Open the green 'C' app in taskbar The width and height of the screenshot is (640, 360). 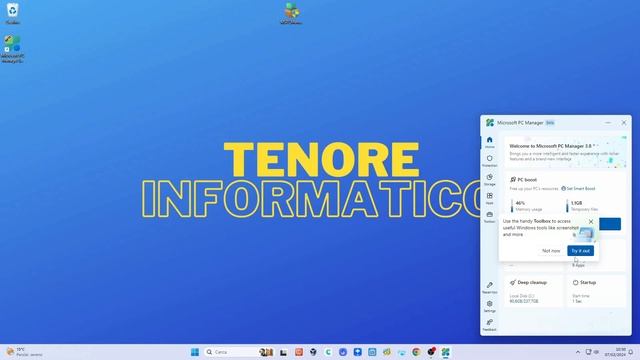[x=328, y=352]
